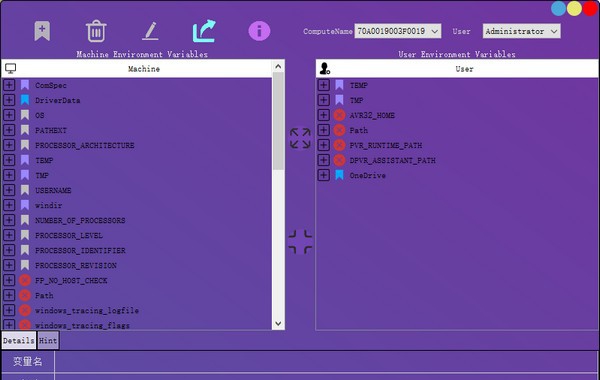Switch to the Details tab
This screenshot has width=600, height=380.
click(19, 341)
